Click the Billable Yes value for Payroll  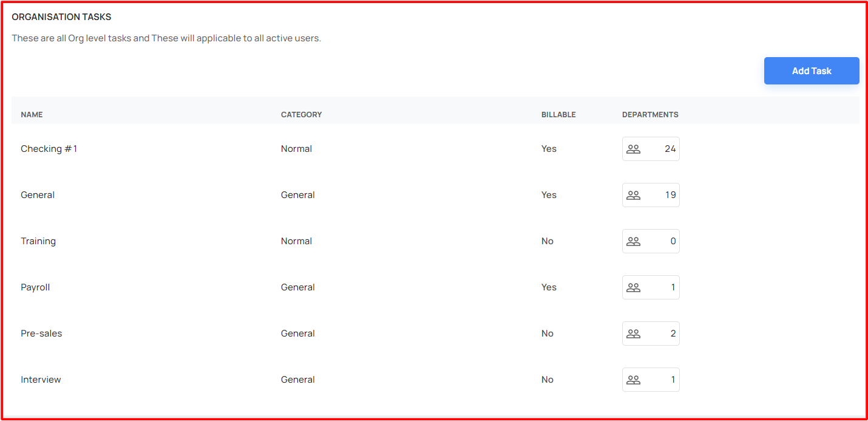click(x=549, y=287)
